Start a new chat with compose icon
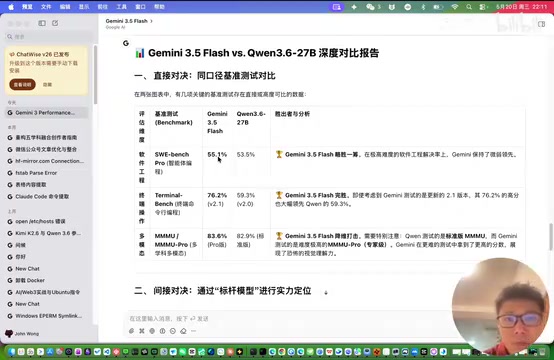Image resolution: width=554 pixels, height=360 pixels. (x=55, y=23)
